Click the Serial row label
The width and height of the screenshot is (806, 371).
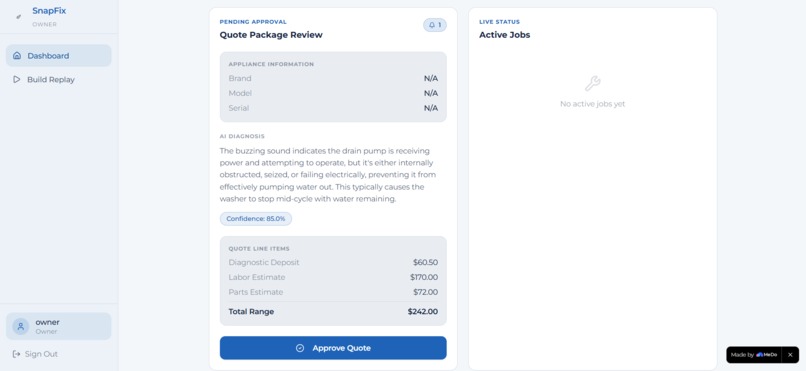pyautogui.click(x=239, y=108)
